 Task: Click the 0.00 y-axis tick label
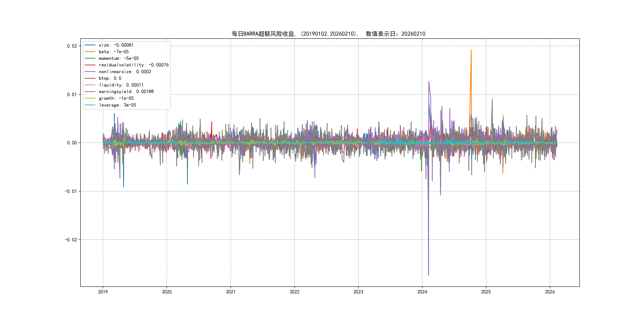[x=72, y=143]
